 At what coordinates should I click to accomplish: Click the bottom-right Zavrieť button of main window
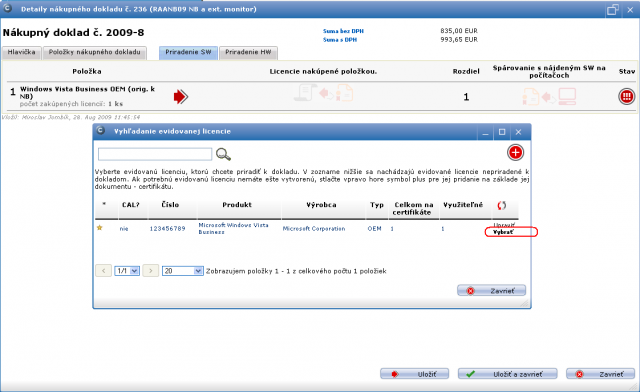[x=600, y=374]
